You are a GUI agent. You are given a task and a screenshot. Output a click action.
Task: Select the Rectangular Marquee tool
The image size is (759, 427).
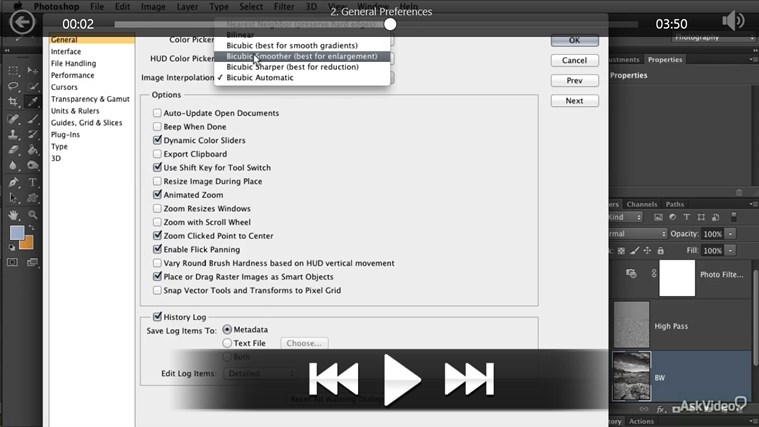point(13,71)
